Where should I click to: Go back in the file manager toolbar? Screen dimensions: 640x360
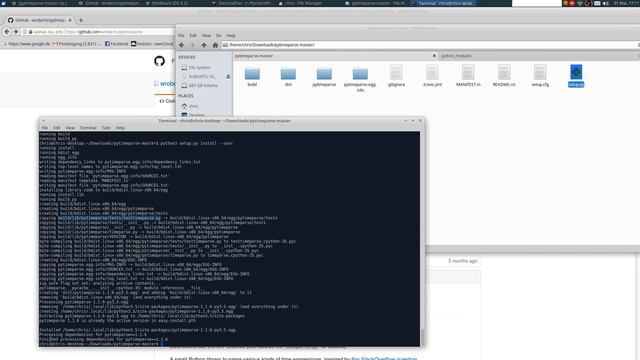pos(182,45)
